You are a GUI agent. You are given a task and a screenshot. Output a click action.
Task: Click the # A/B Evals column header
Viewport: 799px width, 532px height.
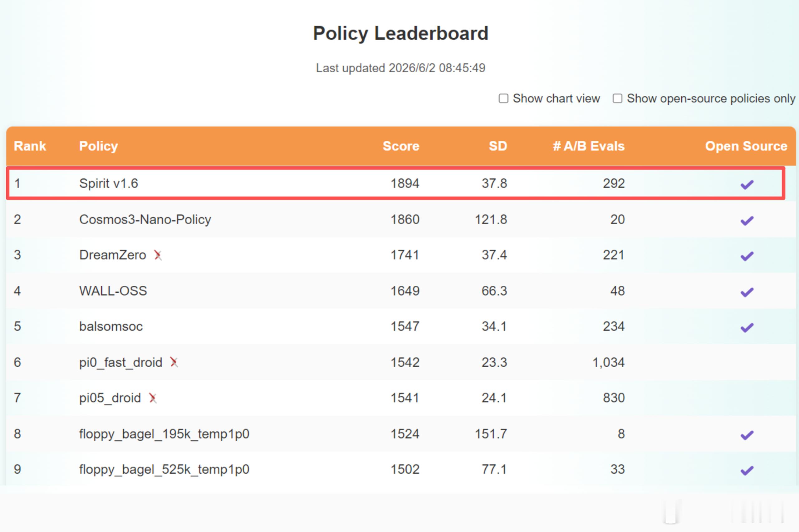click(589, 146)
